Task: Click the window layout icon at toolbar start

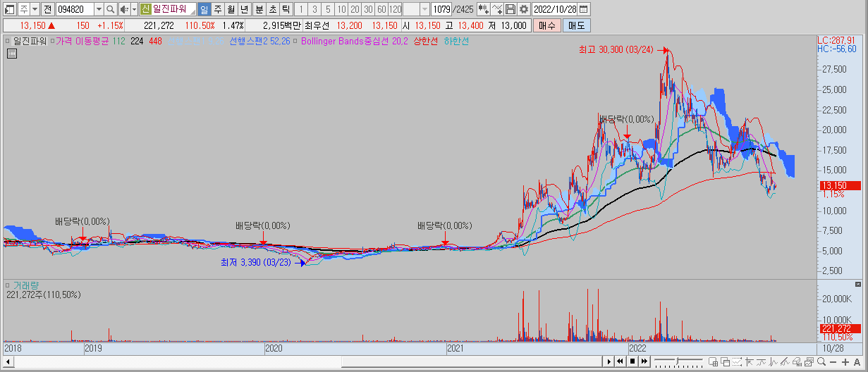Action: point(8,9)
